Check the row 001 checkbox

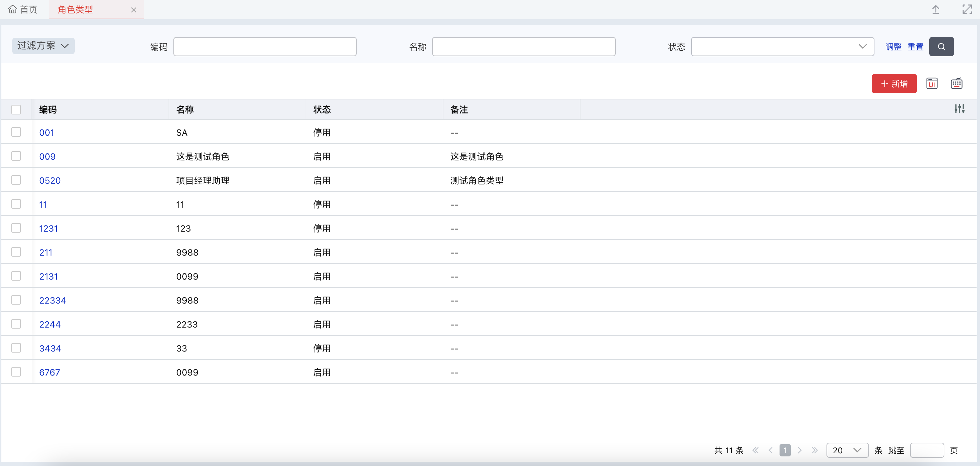(x=16, y=132)
